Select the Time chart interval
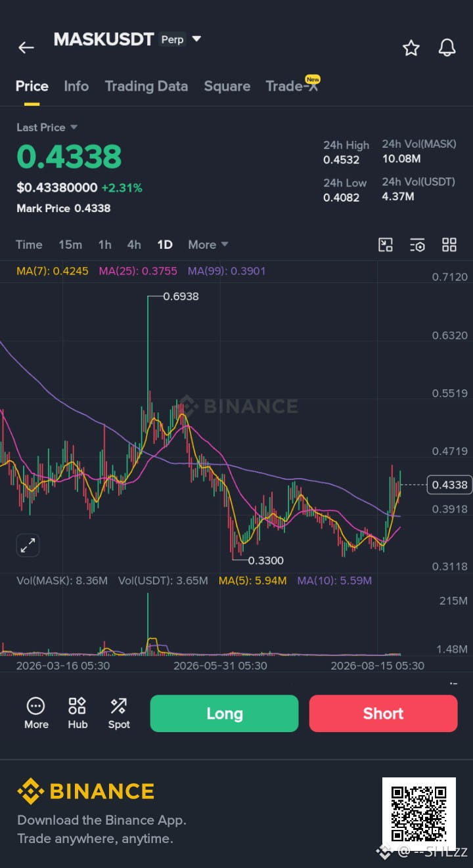 point(29,245)
